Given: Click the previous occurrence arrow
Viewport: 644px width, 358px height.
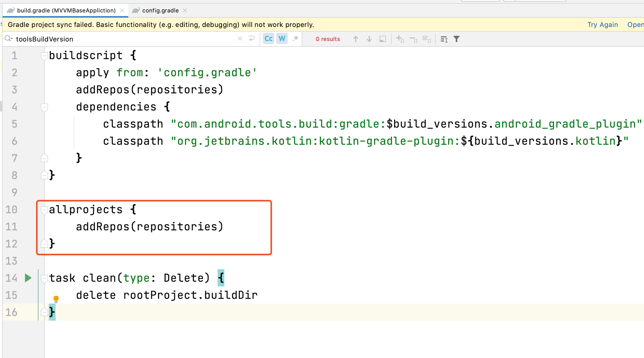Looking at the screenshot, I should (356, 39).
